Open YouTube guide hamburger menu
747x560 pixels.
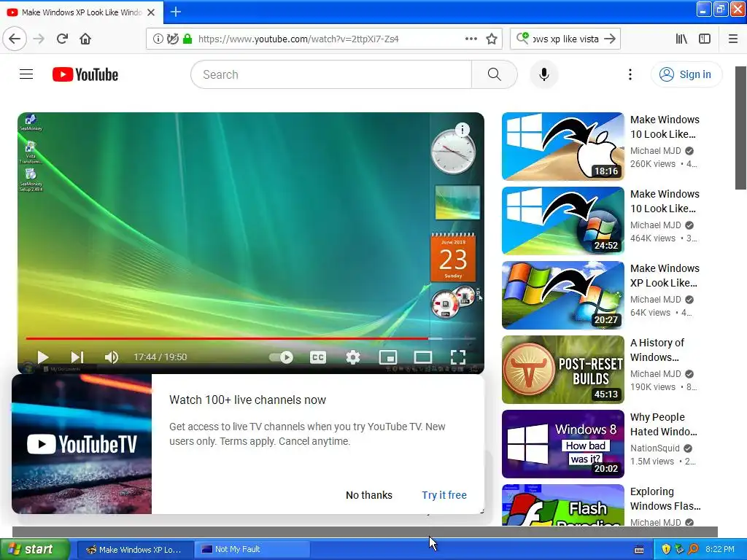click(x=26, y=74)
